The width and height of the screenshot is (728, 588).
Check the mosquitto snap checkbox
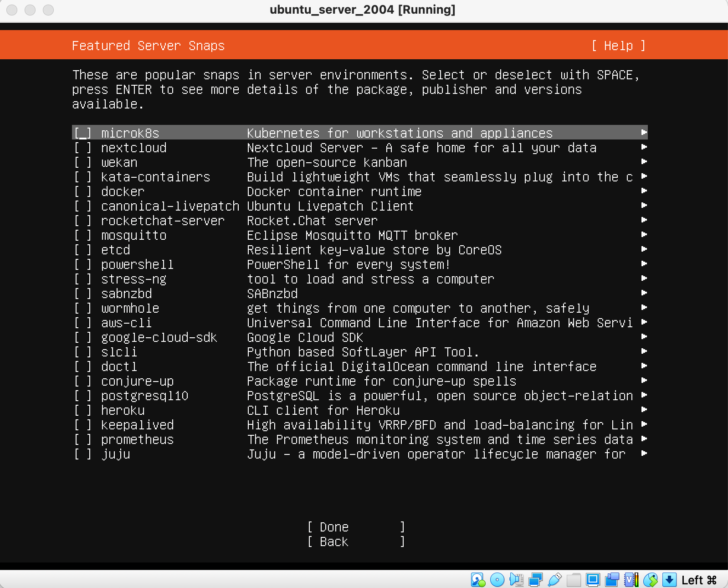coord(83,235)
